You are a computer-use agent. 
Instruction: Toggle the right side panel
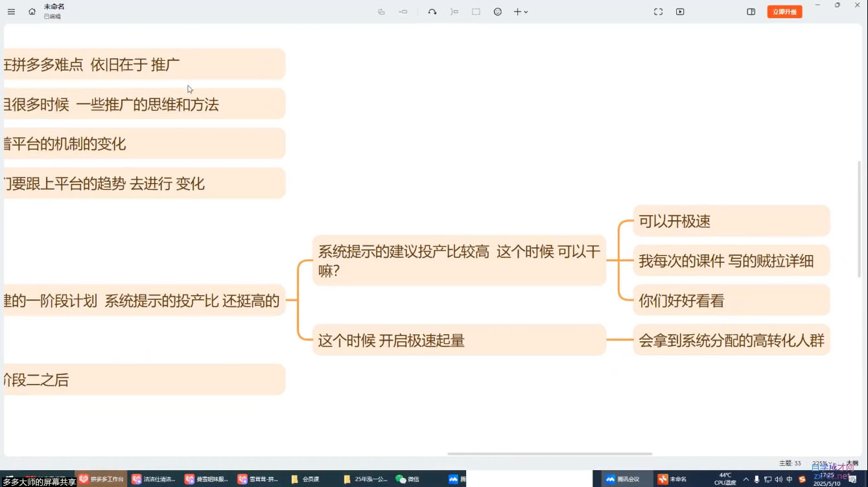751,12
